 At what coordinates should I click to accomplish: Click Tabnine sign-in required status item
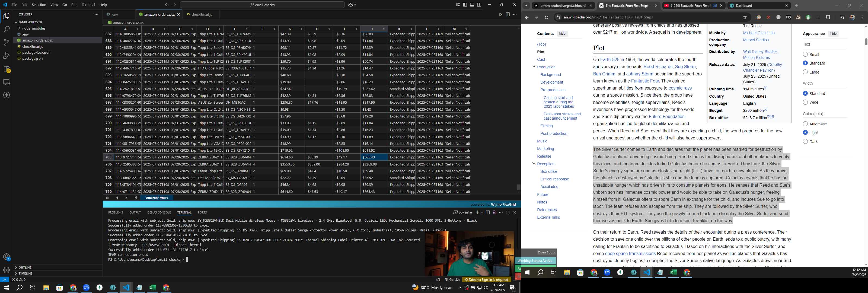486,279
